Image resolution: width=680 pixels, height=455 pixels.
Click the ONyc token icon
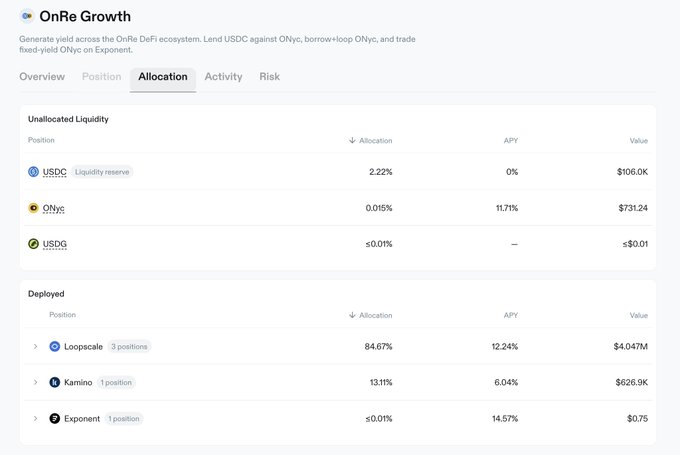pyautogui.click(x=33, y=208)
